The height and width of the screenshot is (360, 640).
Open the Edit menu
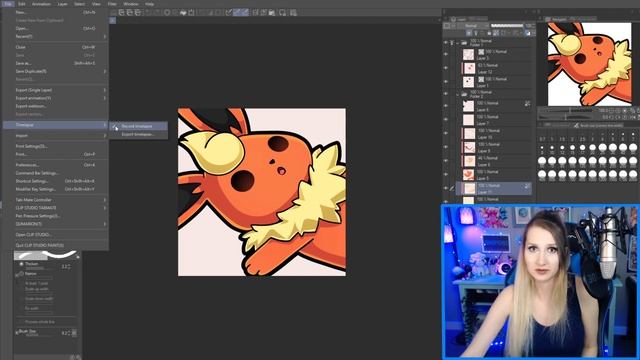click(22, 4)
